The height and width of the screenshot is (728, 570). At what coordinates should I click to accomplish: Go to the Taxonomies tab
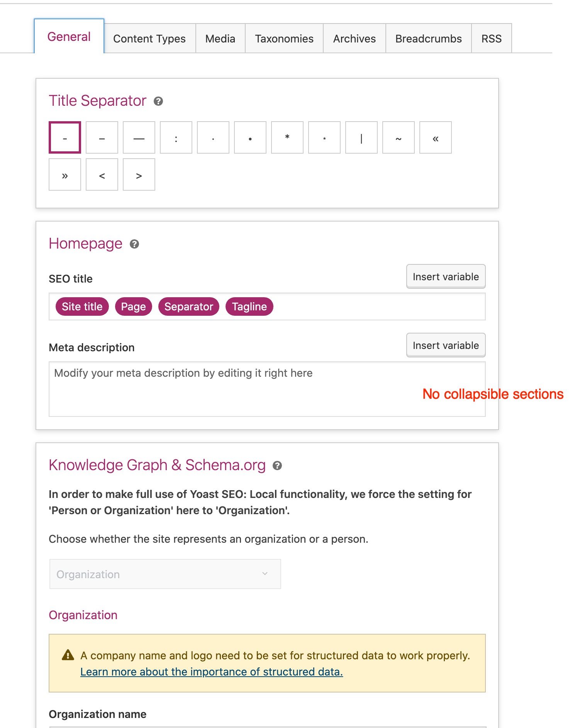(284, 39)
